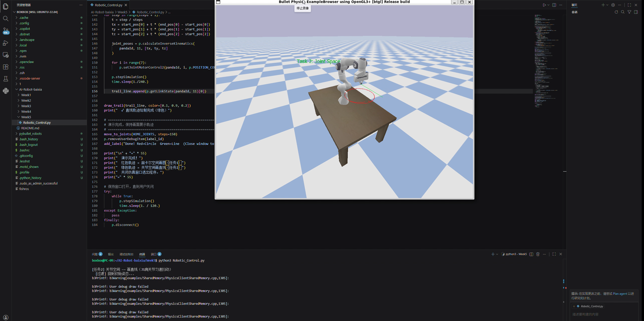Open the new terminal launch profile dropdown
The width and height of the screenshot is (644, 321).
(497, 254)
